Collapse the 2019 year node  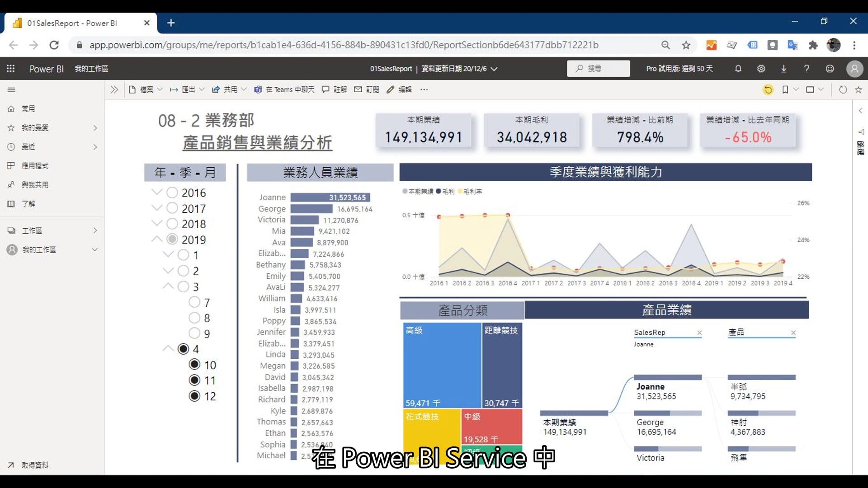point(157,239)
